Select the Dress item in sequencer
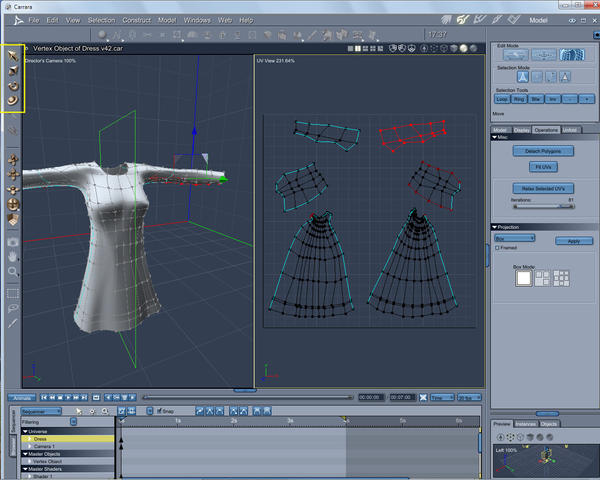The height and width of the screenshot is (480, 600). (x=40, y=439)
